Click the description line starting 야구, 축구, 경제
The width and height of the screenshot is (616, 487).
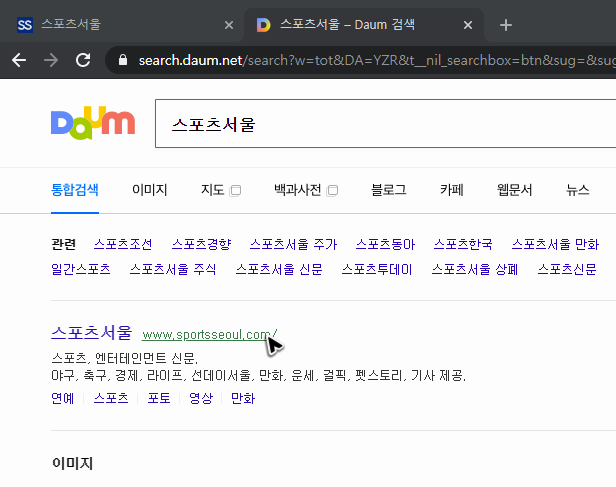click(258, 376)
